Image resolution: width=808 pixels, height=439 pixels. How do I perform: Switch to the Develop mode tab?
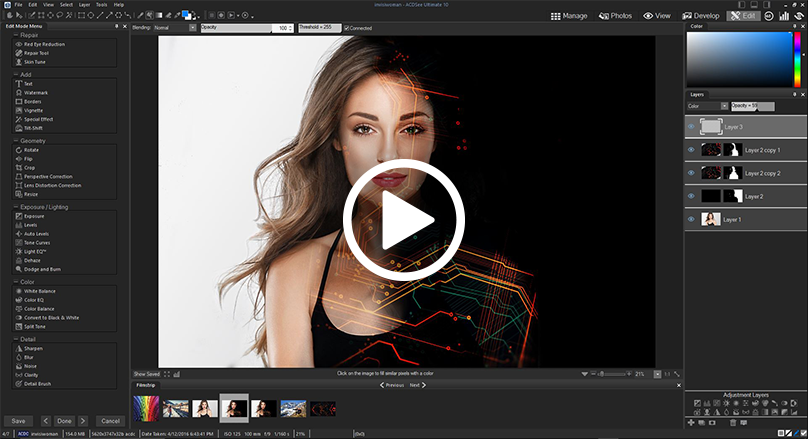pos(702,16)
